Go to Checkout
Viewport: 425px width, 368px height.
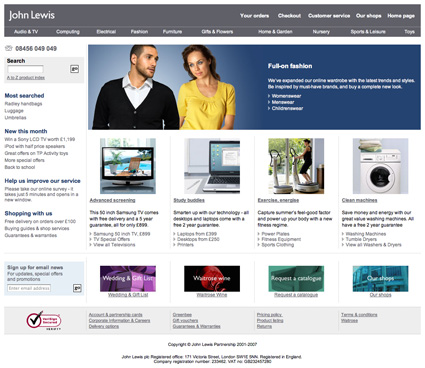point(289,16)
